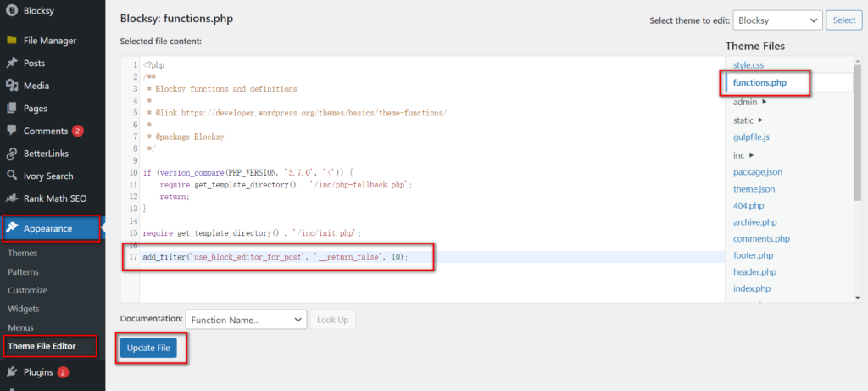Open footer.php in Theme Files
Image resolution: width=868 pixels, height=391 pixels.
pos(754,255)
